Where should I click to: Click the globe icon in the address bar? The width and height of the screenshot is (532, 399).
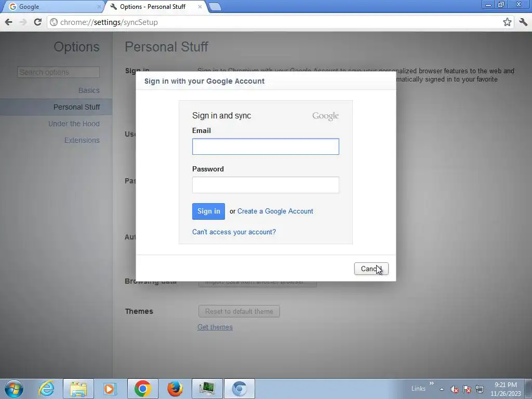[54, 22]
